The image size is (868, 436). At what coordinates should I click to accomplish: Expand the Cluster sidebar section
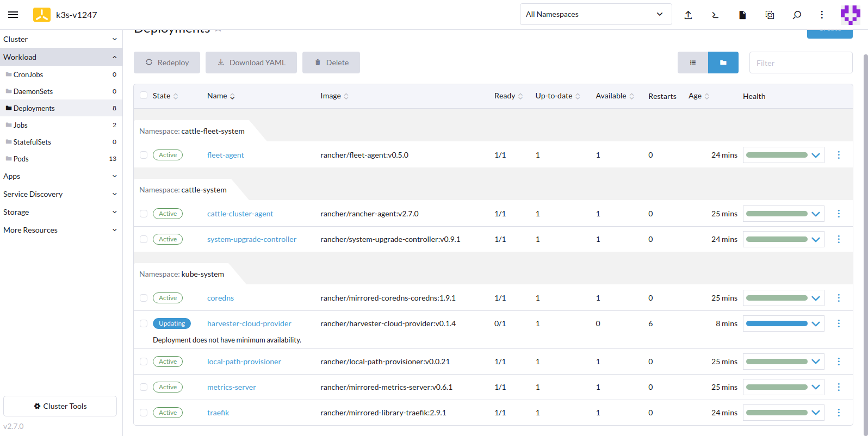pos(61,39)
